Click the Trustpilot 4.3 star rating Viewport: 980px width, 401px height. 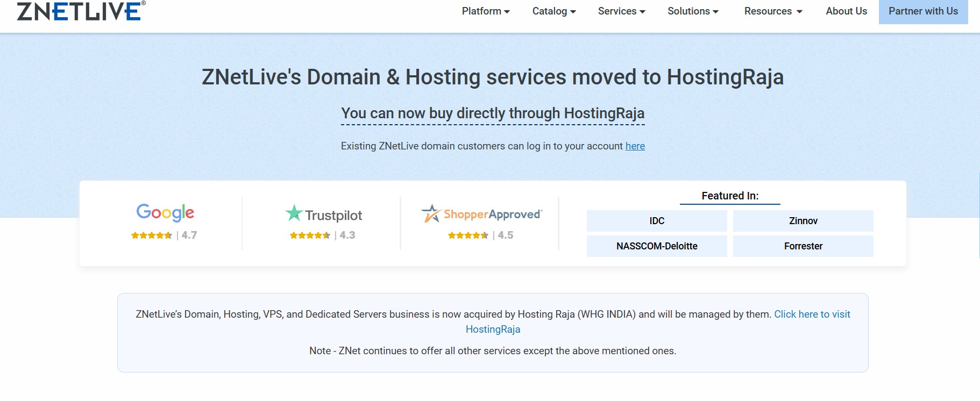pos(322,235)
